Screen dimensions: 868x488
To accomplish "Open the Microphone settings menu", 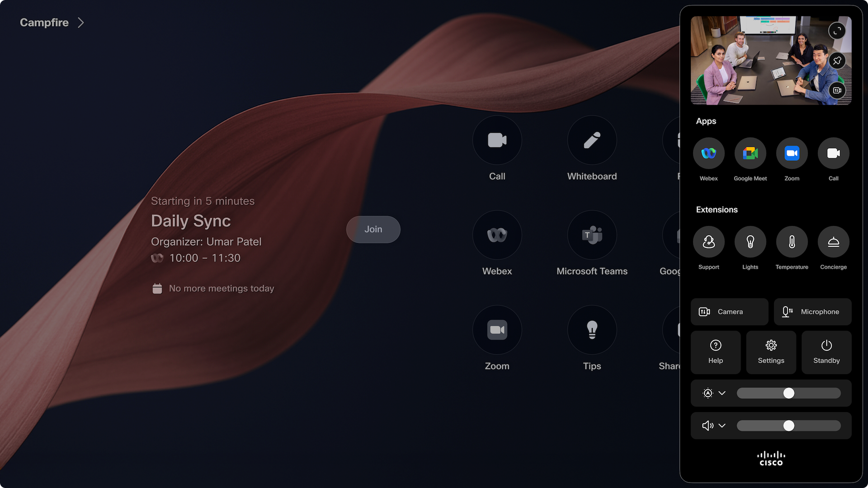I will [x=812, y=311].
